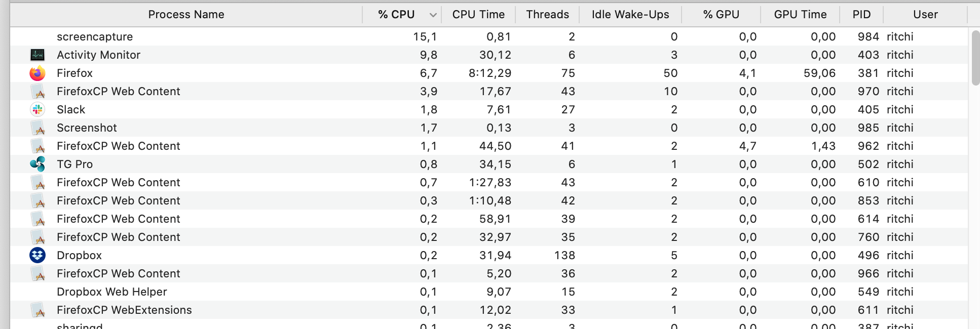
Task: Click the Activity Monitor app icon
Action: 37,55
